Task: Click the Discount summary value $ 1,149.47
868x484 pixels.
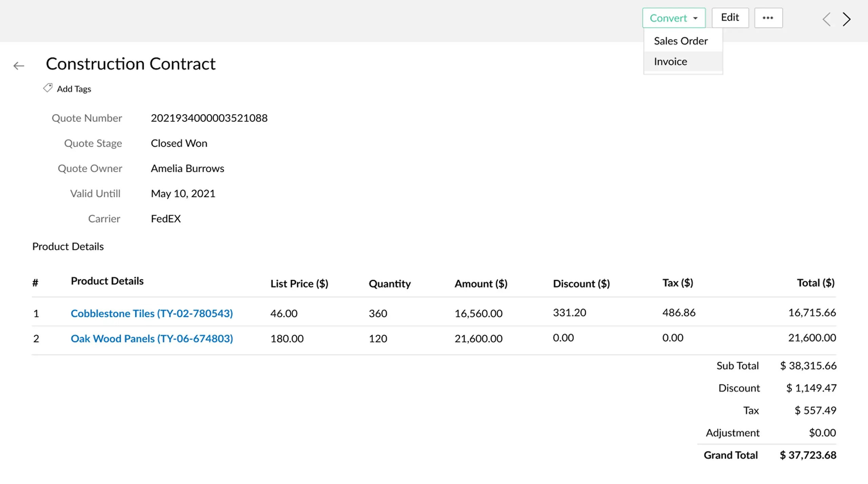Action: pos(811,388)
